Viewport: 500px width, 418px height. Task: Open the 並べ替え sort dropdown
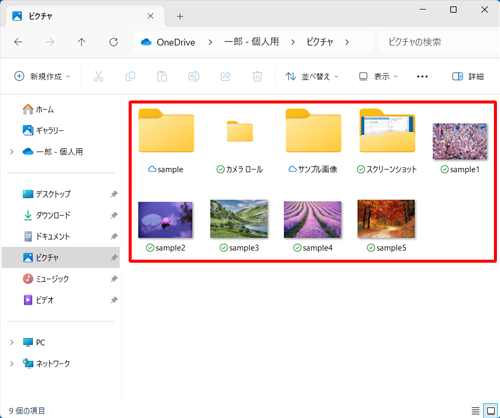point(312,77)
